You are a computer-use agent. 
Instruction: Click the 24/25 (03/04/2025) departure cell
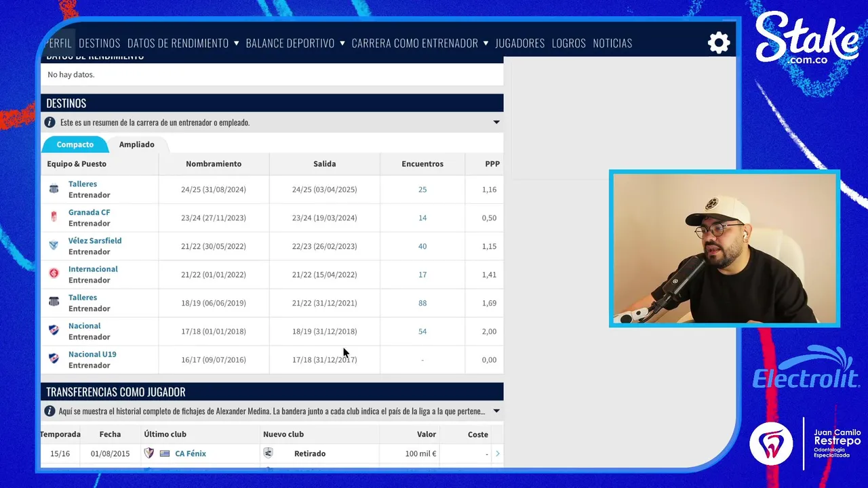click(325, 189)
